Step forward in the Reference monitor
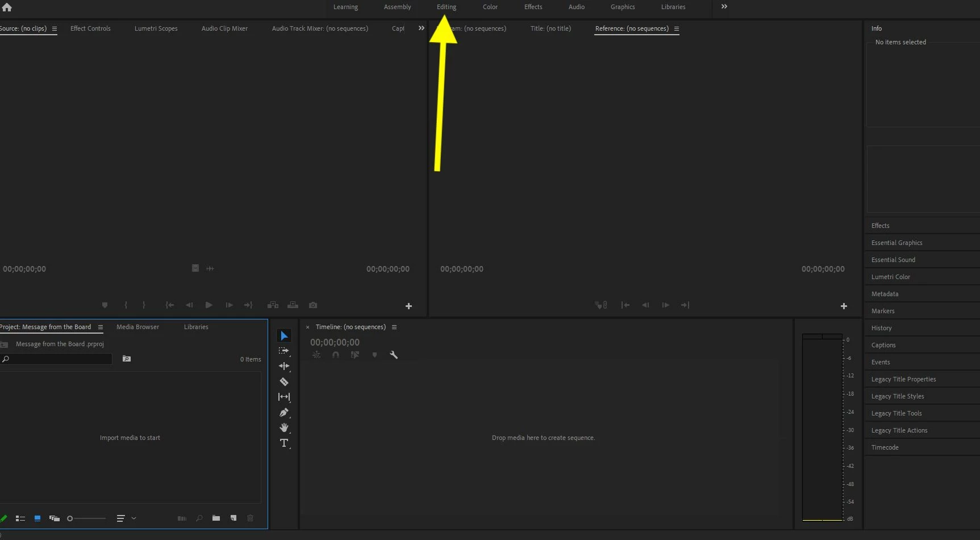The height and width of the screenshot is (540, 980). point(665,305)
